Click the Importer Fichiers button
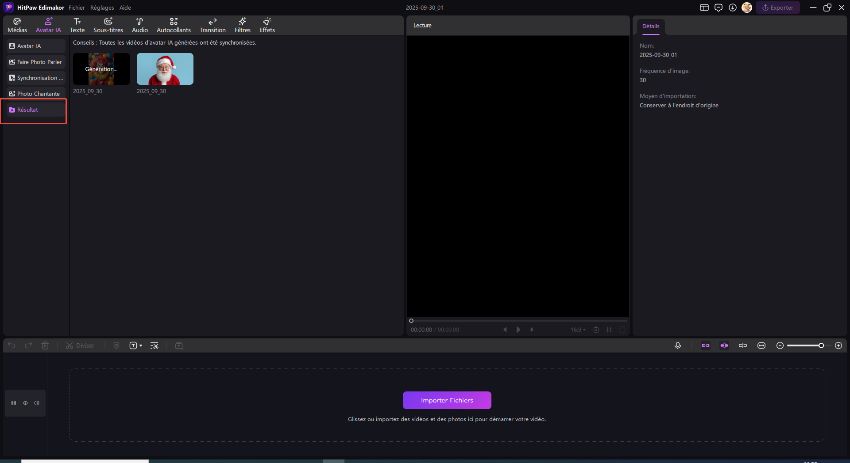850x463 pixels. pos(447,400)
